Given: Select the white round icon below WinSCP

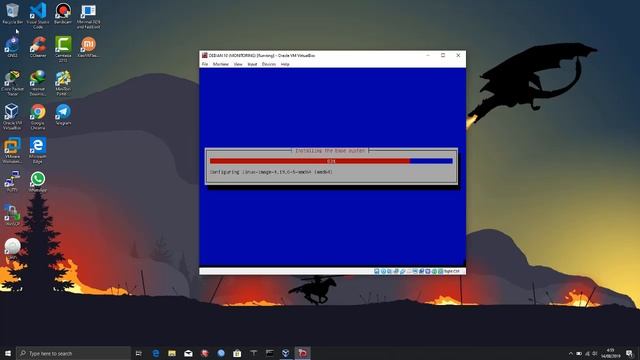Looking at the screenshot, I should (x=12, y=248).
